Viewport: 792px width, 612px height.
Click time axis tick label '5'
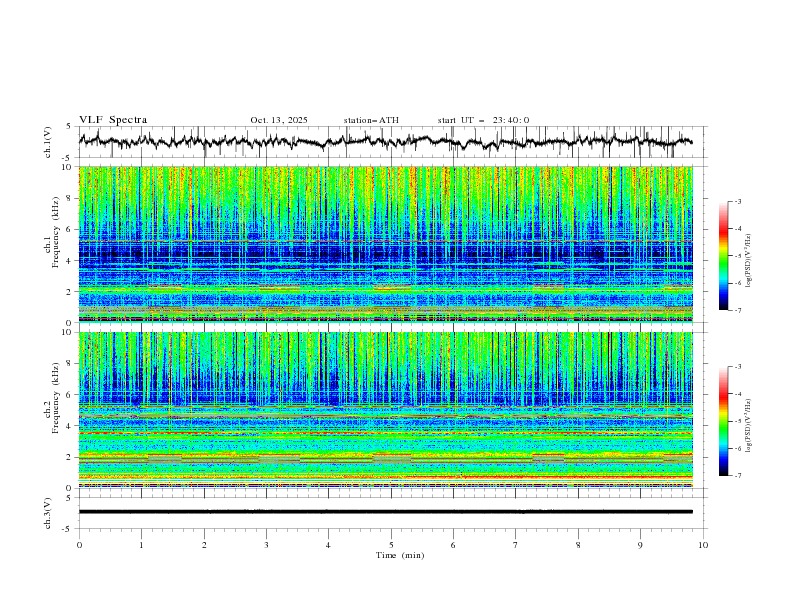pyautogui.click(x=391, y=545)
